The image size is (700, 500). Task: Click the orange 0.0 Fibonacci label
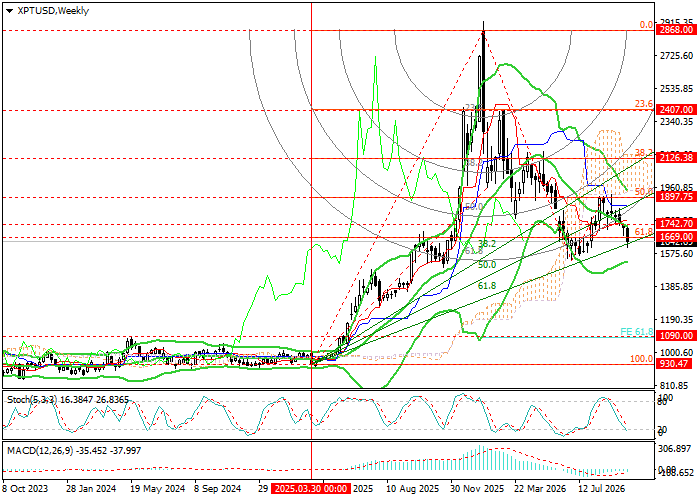[x=646, y=25]
